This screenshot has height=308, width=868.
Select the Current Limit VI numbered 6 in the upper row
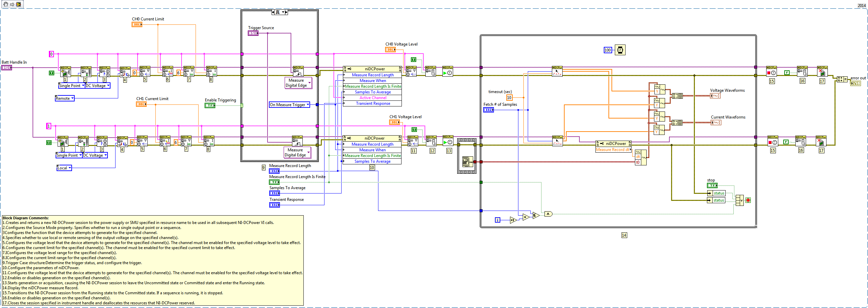point(168,71)
